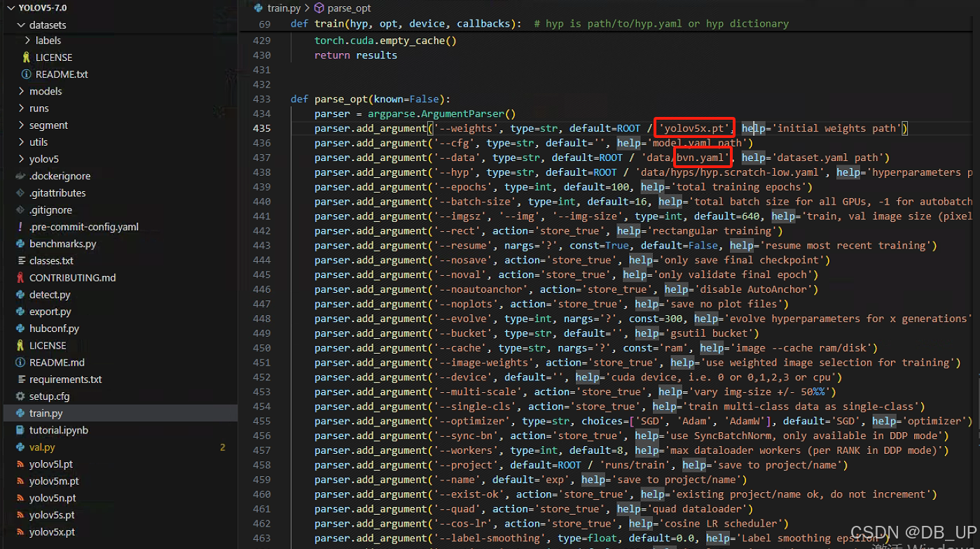This screenshot has height=549, width=980.
Task: Click train.py Python icon in explorer
Action: pyautogui.click(x=20, y=413)
